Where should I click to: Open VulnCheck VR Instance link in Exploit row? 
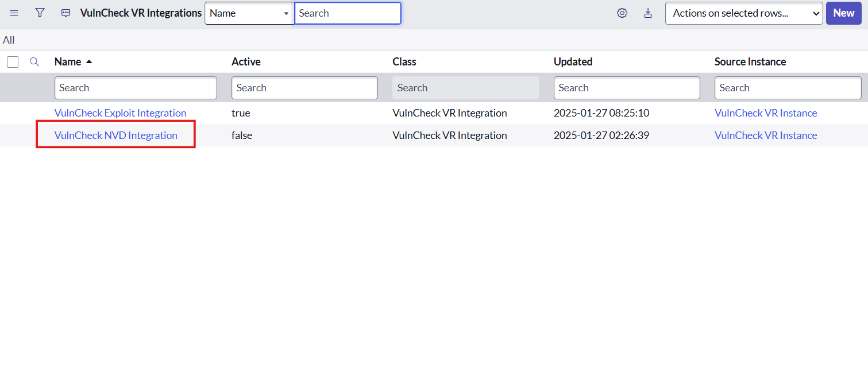[766, 113]
